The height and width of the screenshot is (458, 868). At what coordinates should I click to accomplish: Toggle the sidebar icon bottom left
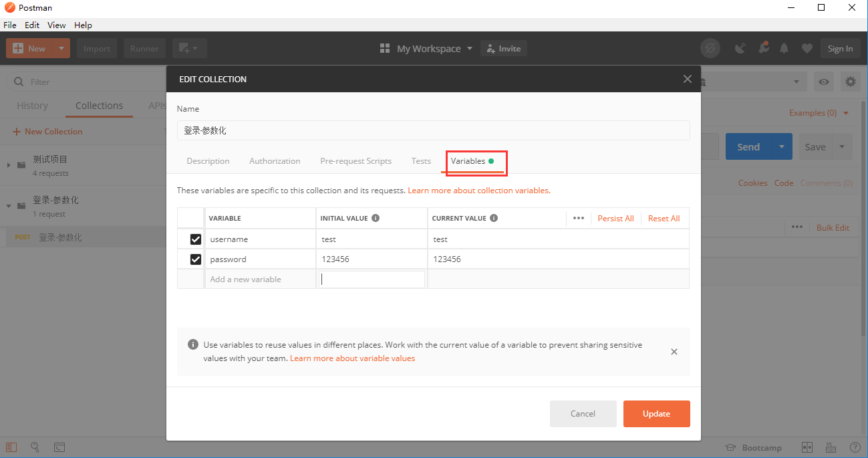coord(11,447)
